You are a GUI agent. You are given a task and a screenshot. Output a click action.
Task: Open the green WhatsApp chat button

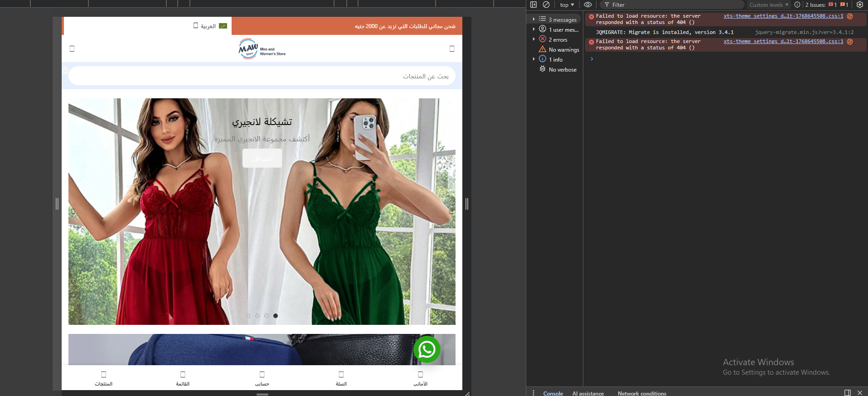click(427, 349)
